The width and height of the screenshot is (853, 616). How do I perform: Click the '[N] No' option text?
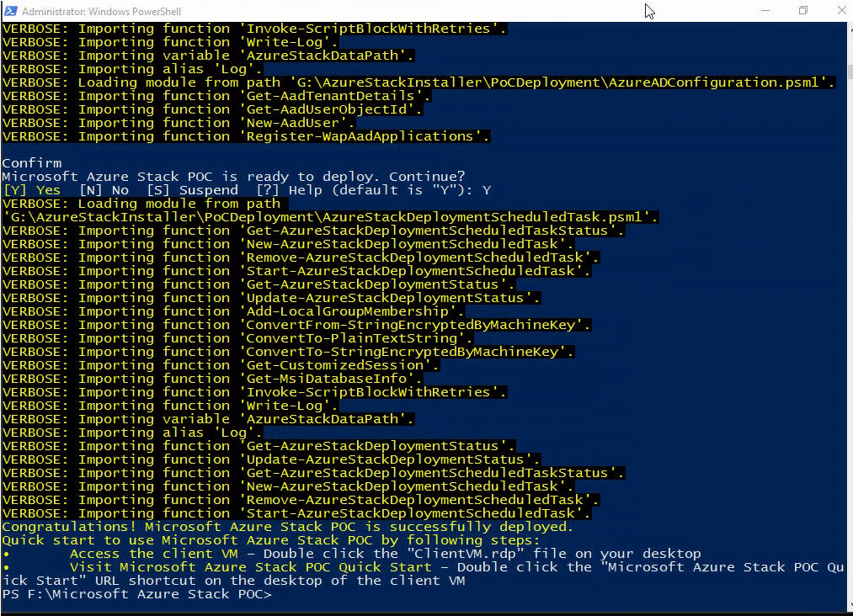pos(104,190)
